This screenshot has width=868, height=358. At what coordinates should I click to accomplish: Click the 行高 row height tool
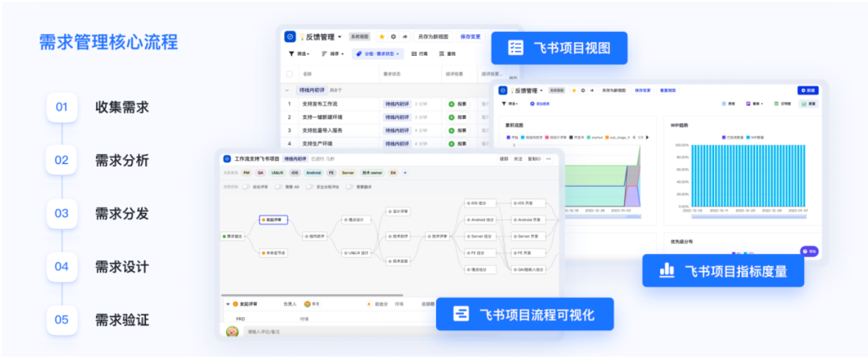pyautogui.click(x=420, y=54)
